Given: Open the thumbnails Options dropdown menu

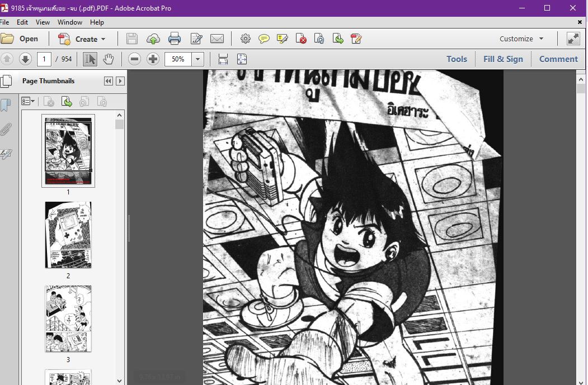Looking at the screenshot, I should click(28, 101).
